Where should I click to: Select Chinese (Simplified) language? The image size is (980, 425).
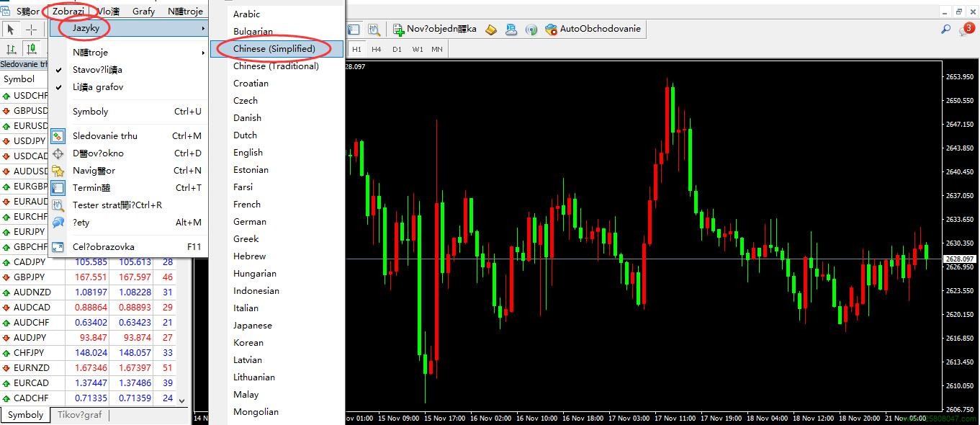tap(277, 49)
